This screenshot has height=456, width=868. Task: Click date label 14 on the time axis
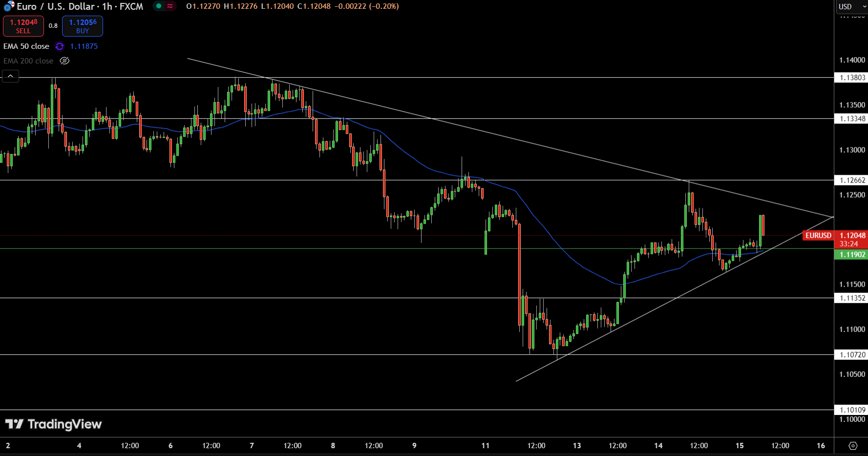658,446
